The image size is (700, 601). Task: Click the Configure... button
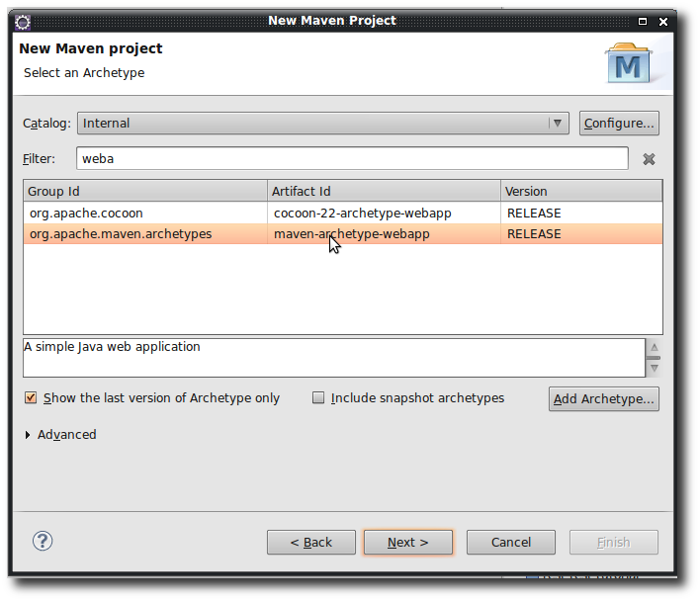click(x=619, y=124)
